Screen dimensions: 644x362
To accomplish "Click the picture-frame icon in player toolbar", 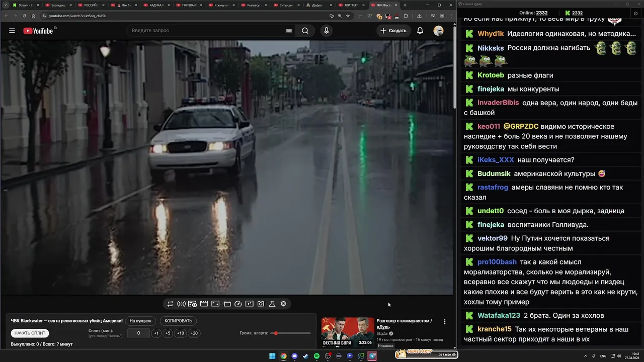I will click(215, 304).
